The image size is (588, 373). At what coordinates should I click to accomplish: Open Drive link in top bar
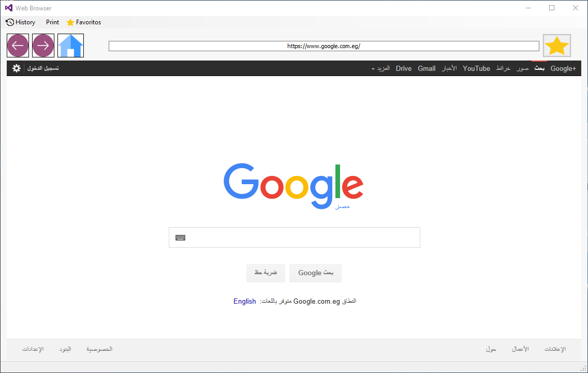click(x=404, y=68)
